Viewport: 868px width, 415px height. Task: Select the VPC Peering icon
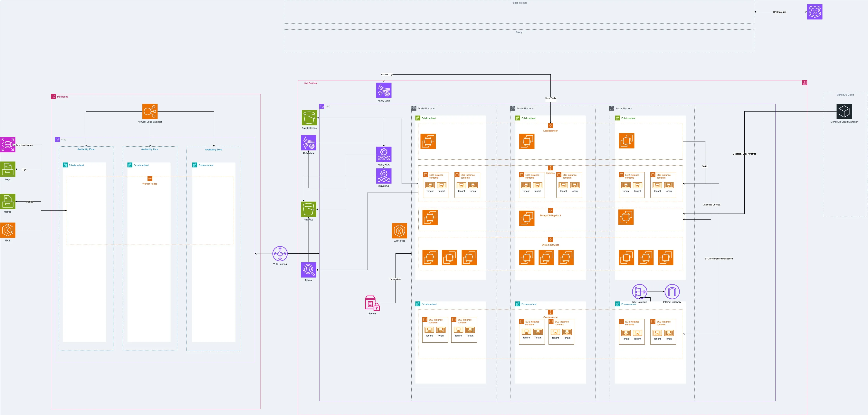(280, 254)
